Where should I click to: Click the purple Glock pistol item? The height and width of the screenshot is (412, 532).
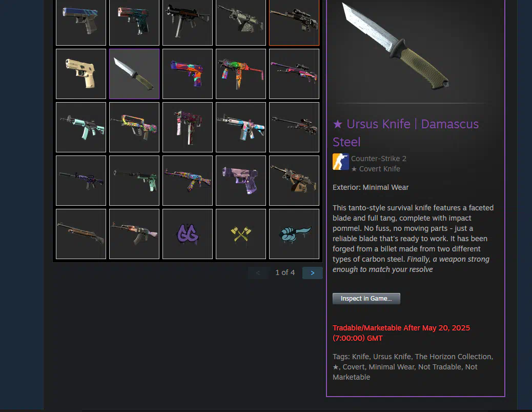(240, 181)
